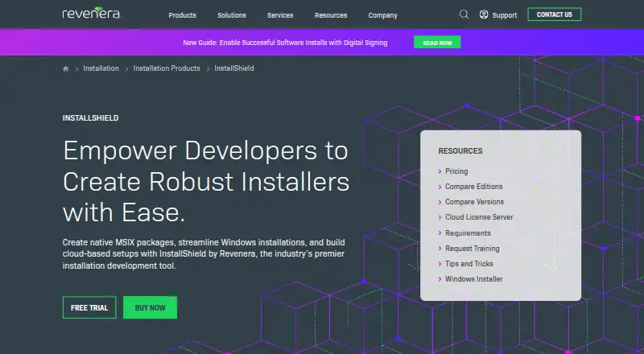Open the Products menu
This screenshot has height=354, width=644.
pyautogui.click(x=183, y=15)
